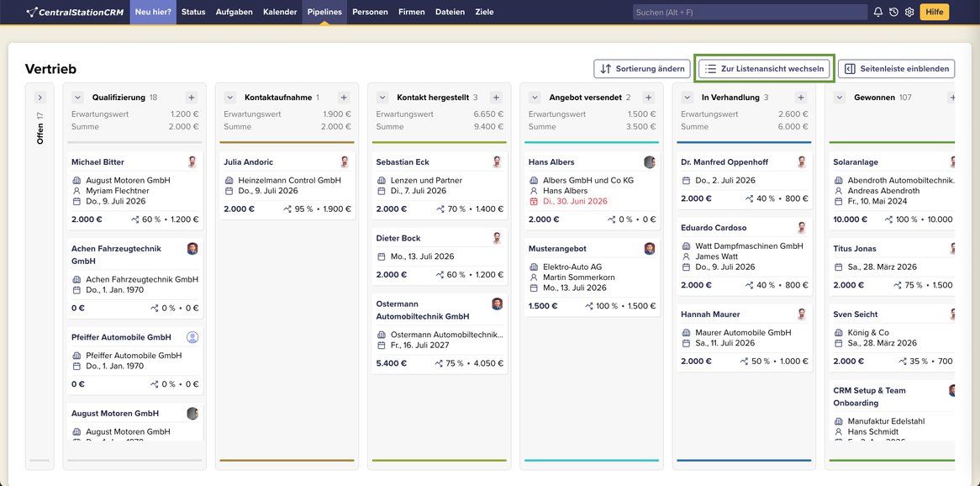Screen dimensions: 980x486
Task: Collapse the Kontaktaufnahme column chevron
Action: (230, 98)
